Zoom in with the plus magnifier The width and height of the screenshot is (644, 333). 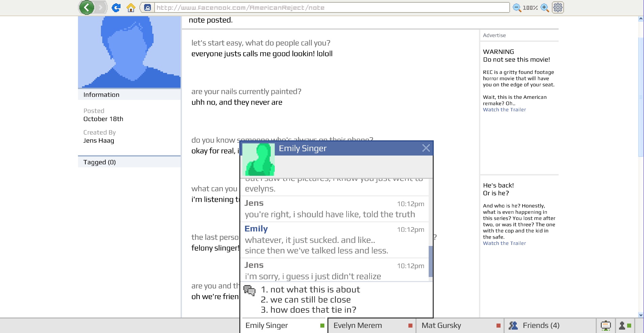click(544, 7)
